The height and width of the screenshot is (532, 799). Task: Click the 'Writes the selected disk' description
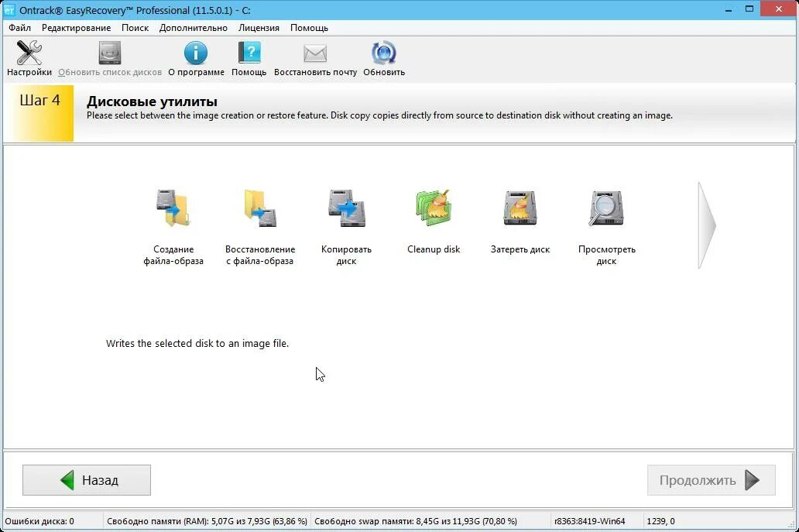click(x=197, y=344)
